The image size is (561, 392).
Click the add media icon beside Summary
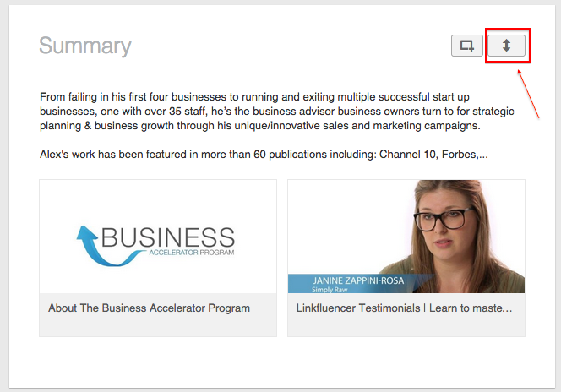tap(467, 46)
